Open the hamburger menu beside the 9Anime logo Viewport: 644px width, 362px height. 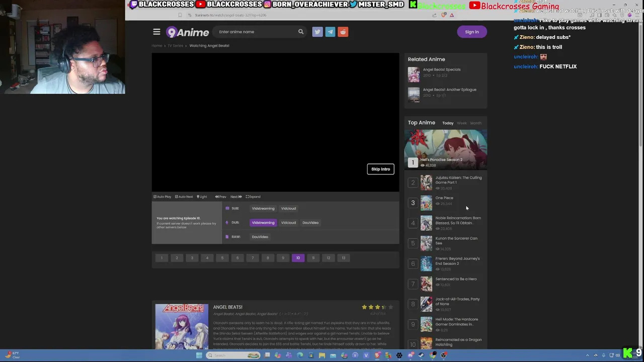(x=156, y=32)
